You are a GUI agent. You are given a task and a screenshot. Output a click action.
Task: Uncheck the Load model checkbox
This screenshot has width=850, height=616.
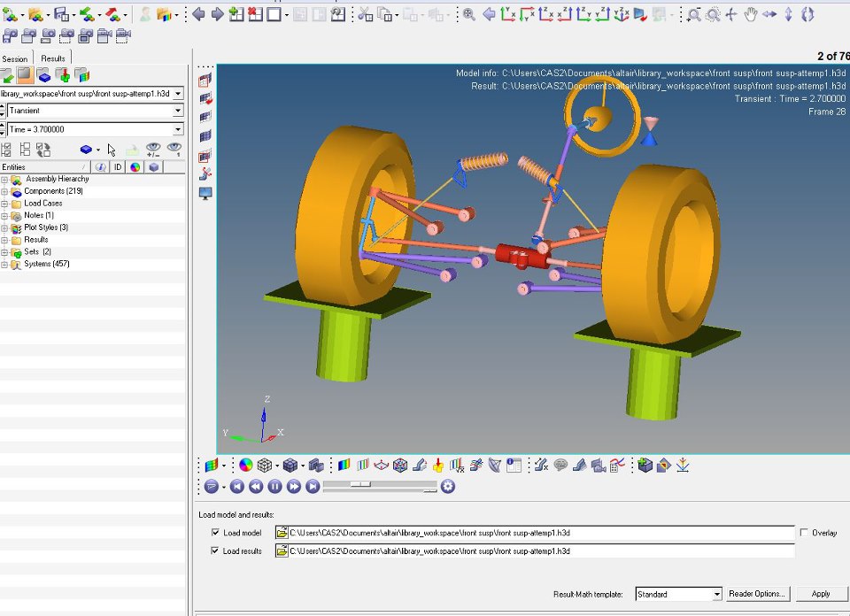pyautogui.click(x=215, y=533)
